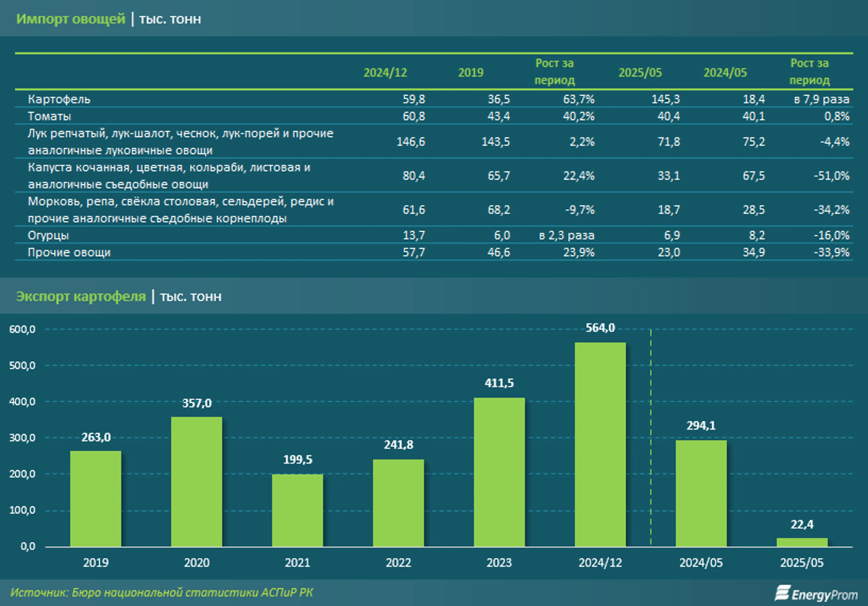Click the Прочие овощи row label

(69, 252)
